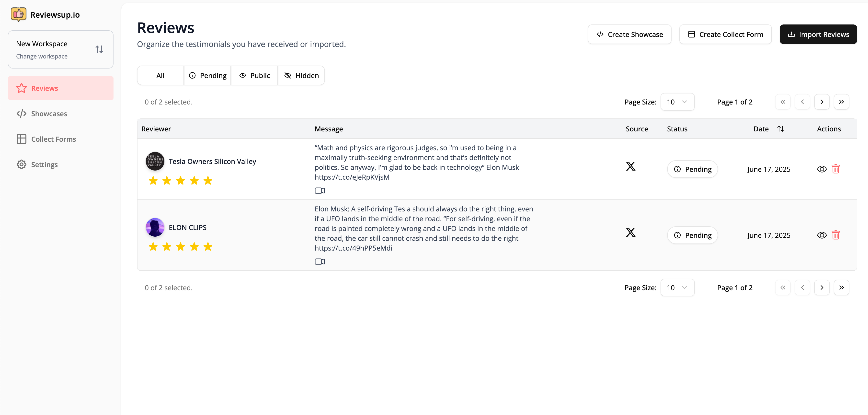The width and height of the screenshot is (868, 415).
Task: Click the message beginning 'Elon Musk: A self-driving Tesla'
Action: tap(424, 229)
